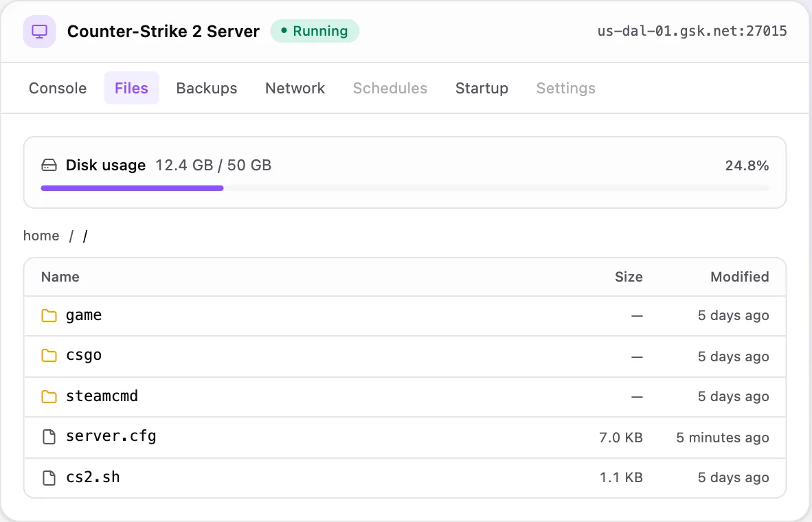This screenshot has width=812, height=522.
Task: Click the purple disk usage progress bar
Action: tap(132, 188)
